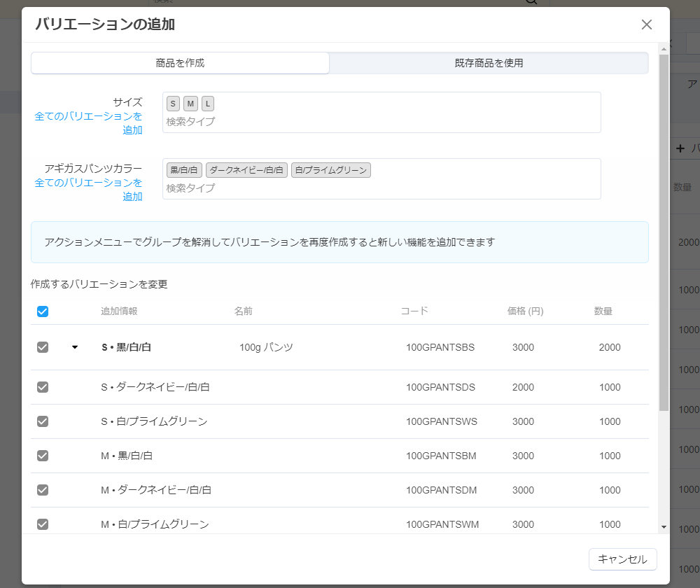Screen dimensions: 700x588
Task: Close the バリエーションの追加 dialog
Action: (646, 24)
